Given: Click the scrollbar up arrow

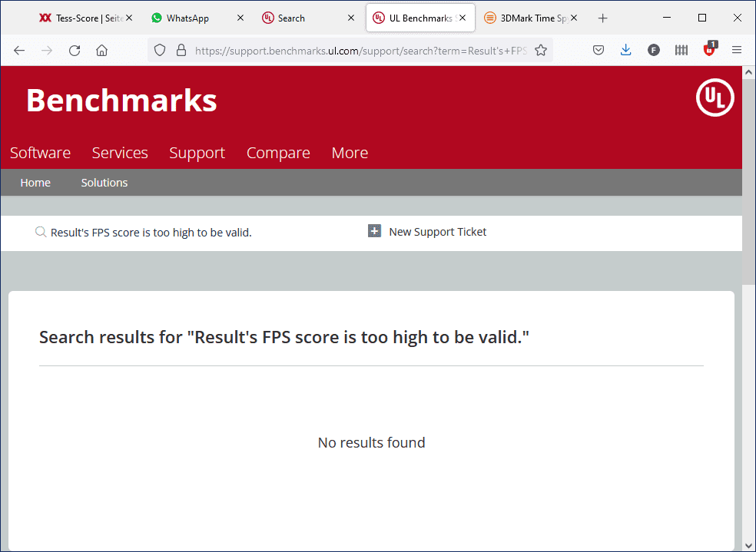Looking at the screenshot, I should point(748,72).
